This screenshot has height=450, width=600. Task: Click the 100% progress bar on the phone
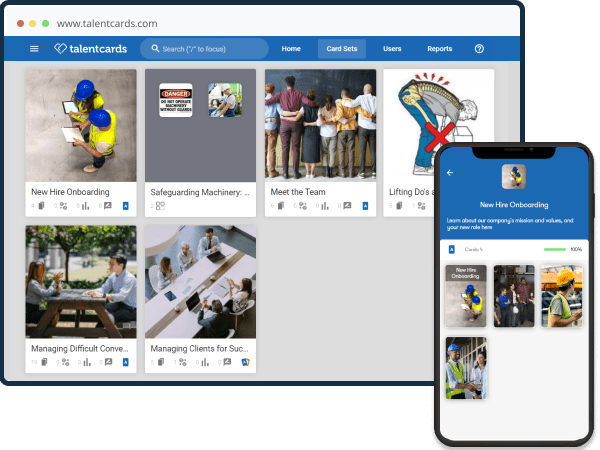(x=554, y=249)
